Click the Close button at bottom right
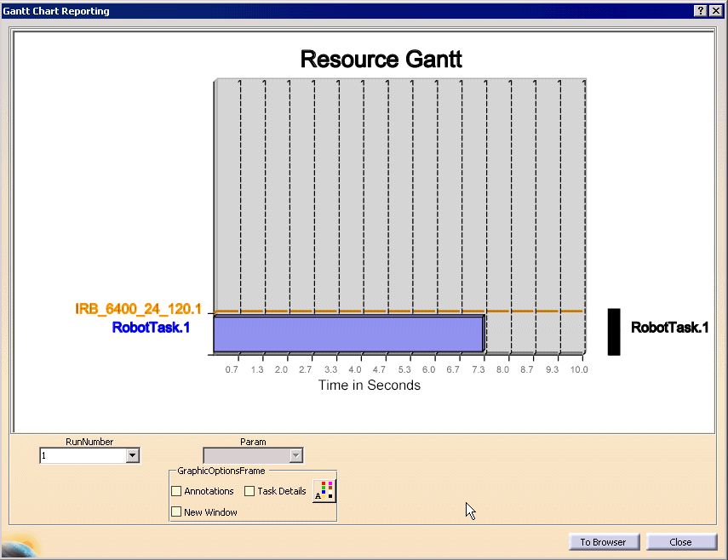728x560 pixels. pos(680,542)
